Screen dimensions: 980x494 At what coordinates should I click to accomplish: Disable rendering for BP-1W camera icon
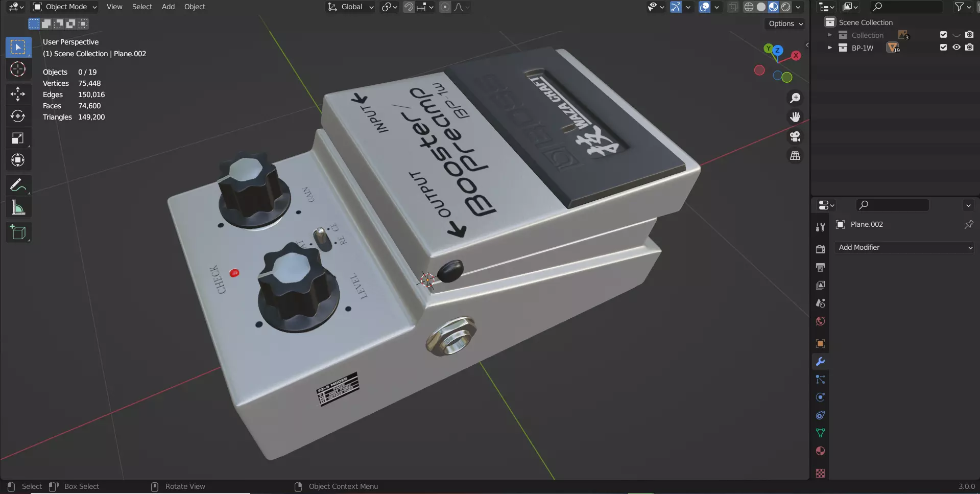pos(969,47)
